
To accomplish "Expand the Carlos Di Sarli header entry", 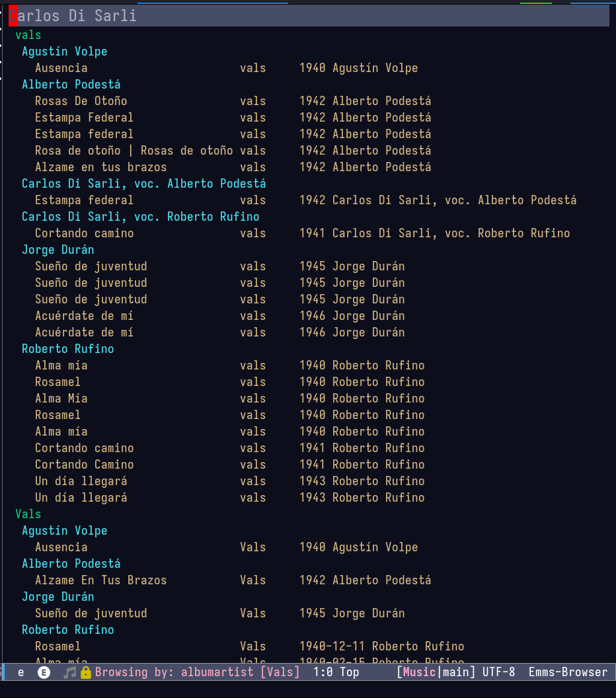I will click(x=73, y=16).
